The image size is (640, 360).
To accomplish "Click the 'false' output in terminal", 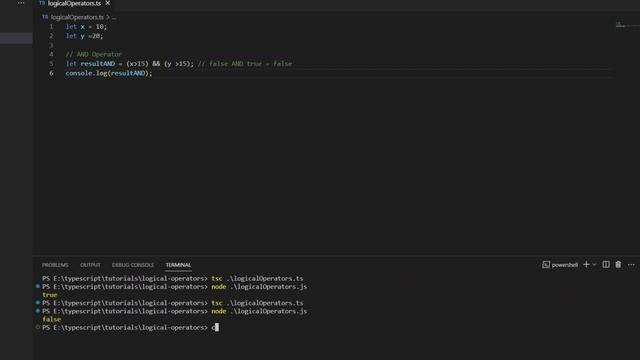I will click(x=51, y=319).
